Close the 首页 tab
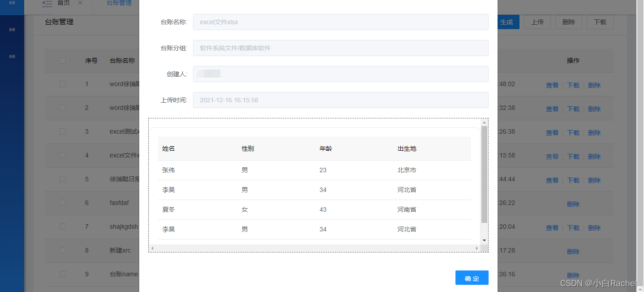 [80, 3]
